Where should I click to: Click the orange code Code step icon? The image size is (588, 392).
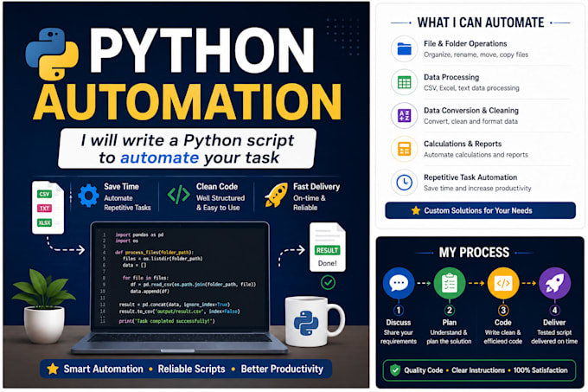(503, 283)
